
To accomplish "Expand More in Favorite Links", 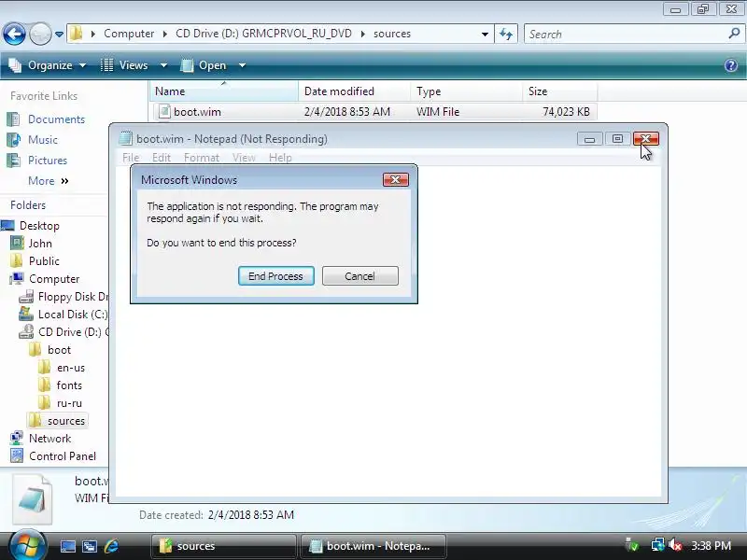I will pos(49,181).
